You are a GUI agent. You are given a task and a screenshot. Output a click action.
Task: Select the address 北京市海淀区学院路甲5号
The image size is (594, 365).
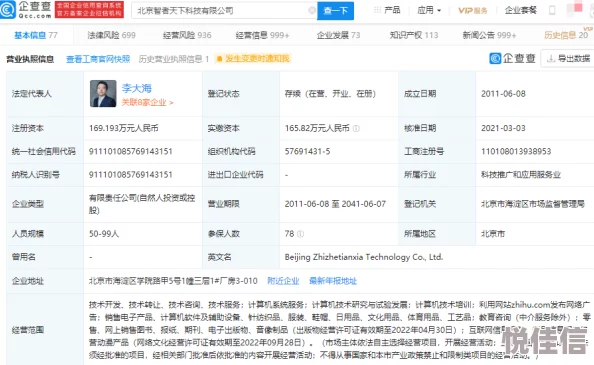pyautogui.click(x=173, y=281)
